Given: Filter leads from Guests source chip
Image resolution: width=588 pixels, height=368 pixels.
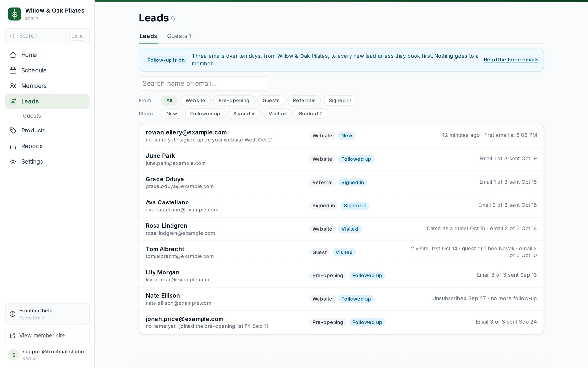Looking at the screenshot, I should pyautogui.click(x=271, y=100).
